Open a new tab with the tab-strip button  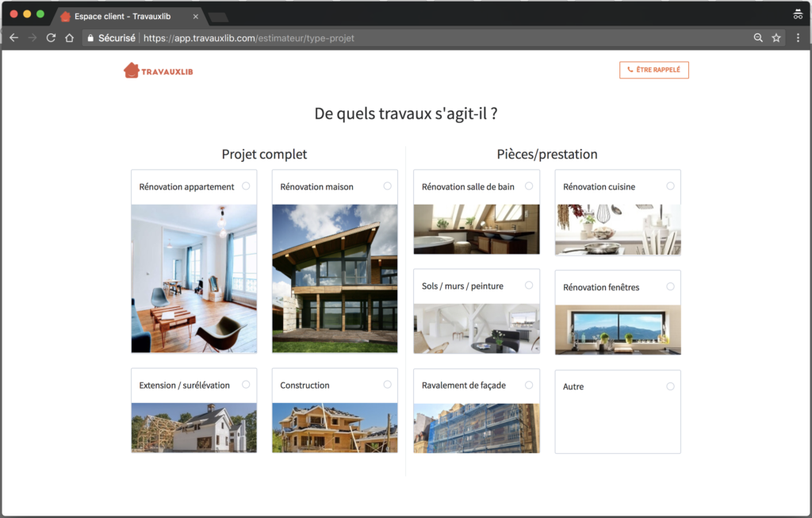(219, 17)
